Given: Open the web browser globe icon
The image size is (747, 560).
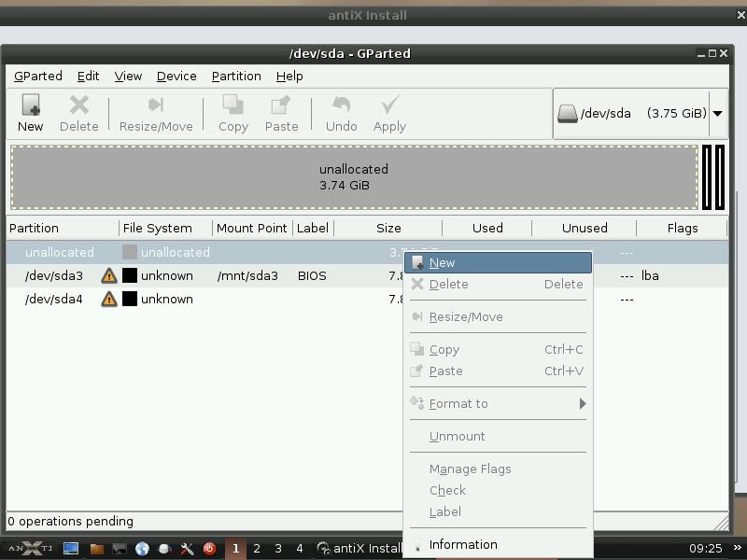Looking at the screenshot, I should click(x=142, y=549).
